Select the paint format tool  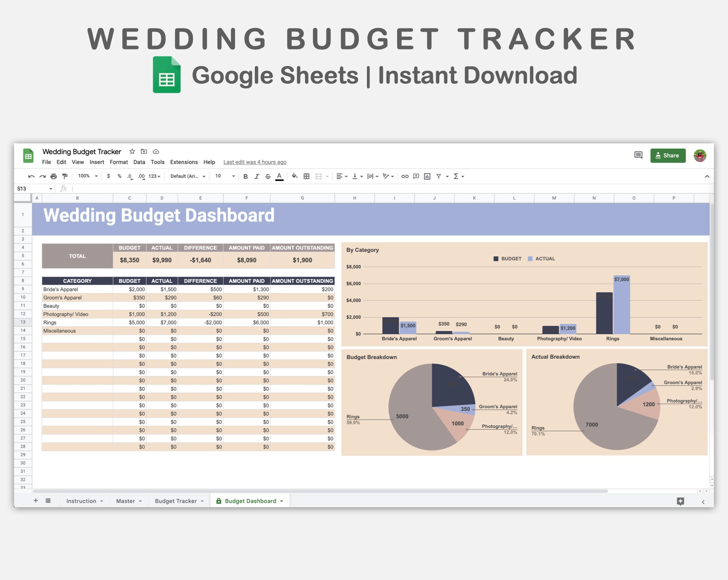[65, 177]
